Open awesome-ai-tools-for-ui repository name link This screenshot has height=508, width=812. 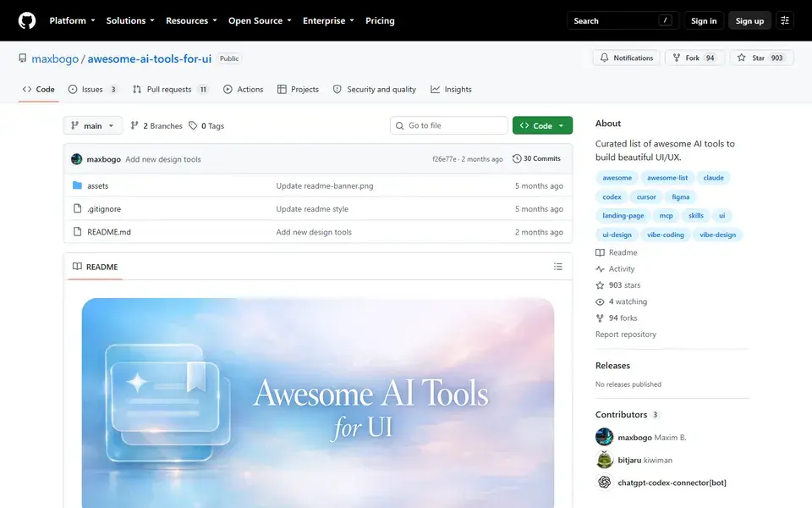[x=150, y=58]
